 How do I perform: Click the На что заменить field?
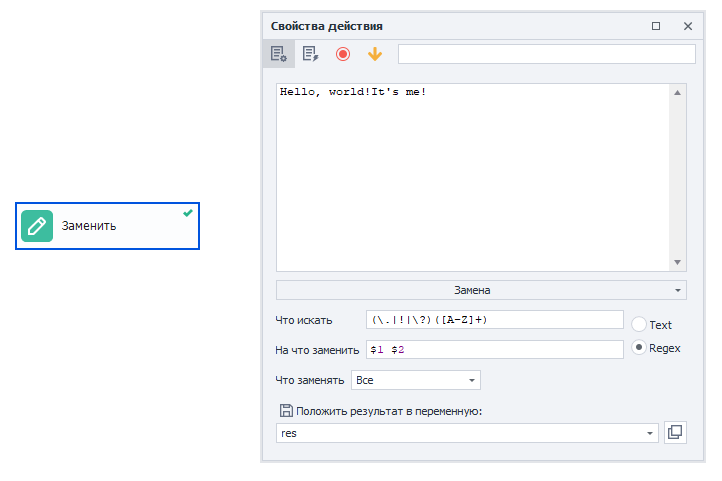pyautogui.click(x=495, y=349)
